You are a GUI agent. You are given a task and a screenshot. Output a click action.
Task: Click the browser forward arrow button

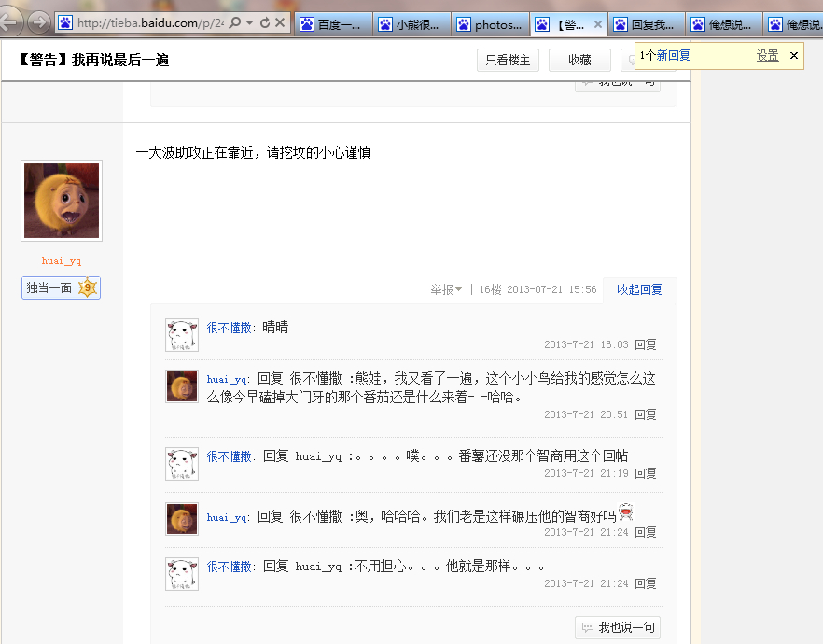[38, 22]
